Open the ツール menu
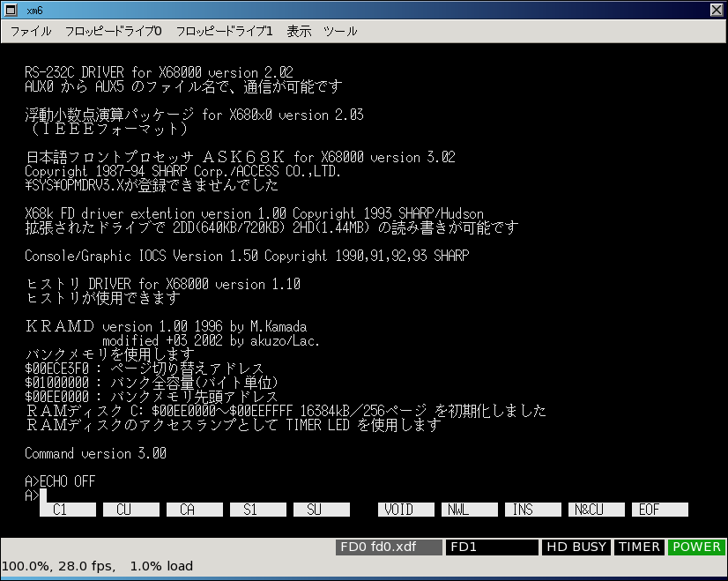Image resolution: width=728 pixels, height=581 pixels. [x=340, y=31]
